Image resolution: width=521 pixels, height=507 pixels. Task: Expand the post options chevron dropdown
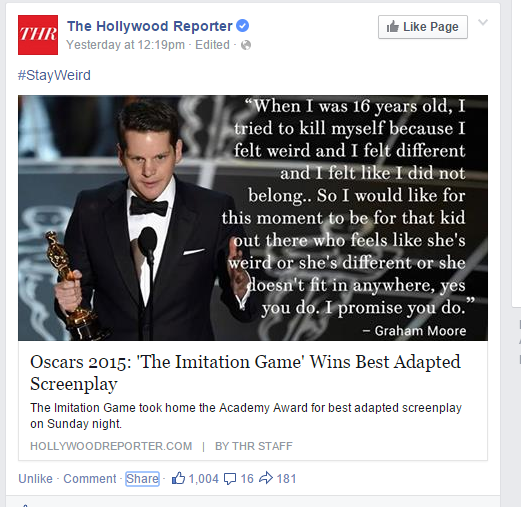483,22
